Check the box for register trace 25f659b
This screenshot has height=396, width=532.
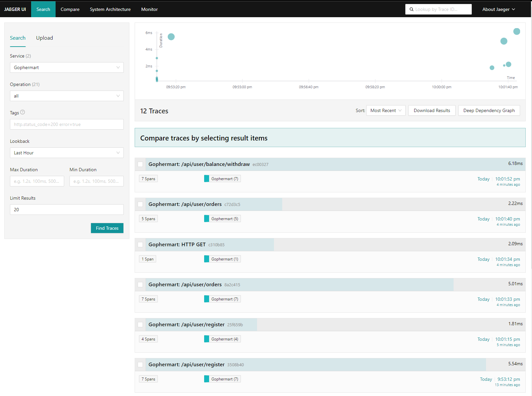[x=140, y=325]
